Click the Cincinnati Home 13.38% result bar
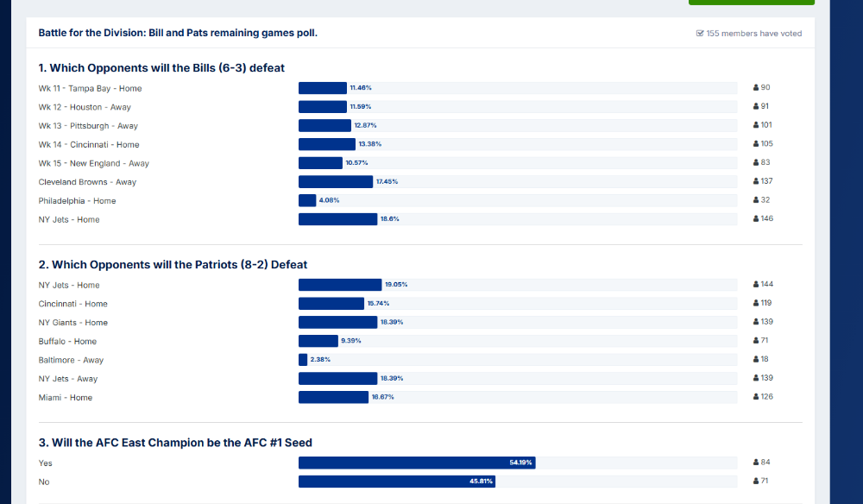The width and height of the screenshot is (863, 504). coord(327,144)
